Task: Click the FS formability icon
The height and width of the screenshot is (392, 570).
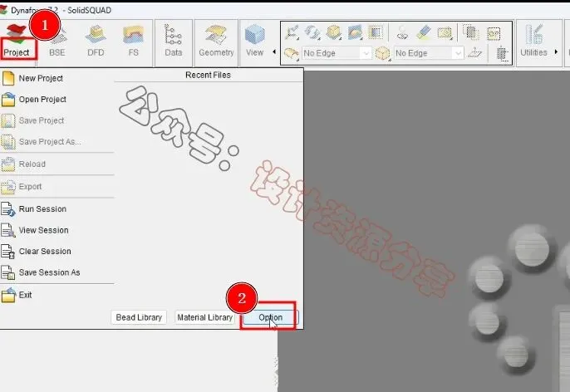Action: (134, 35)
